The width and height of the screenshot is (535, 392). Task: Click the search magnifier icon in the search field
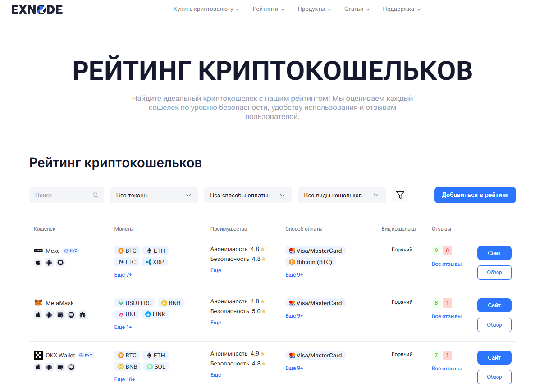[x=95, y=195]
